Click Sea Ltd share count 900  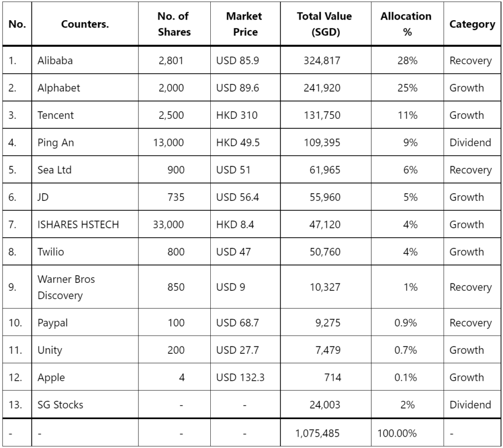[176, 170]
